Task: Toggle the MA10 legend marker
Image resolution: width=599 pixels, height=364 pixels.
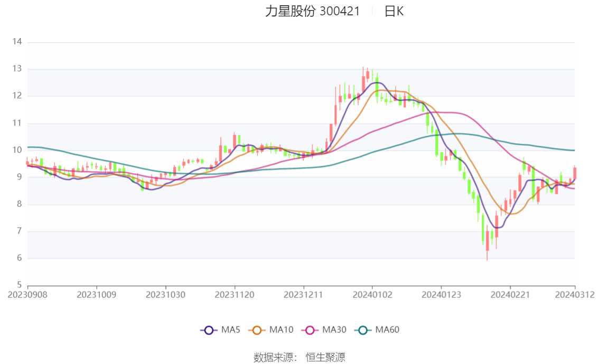Action: (x=257, y=330)
